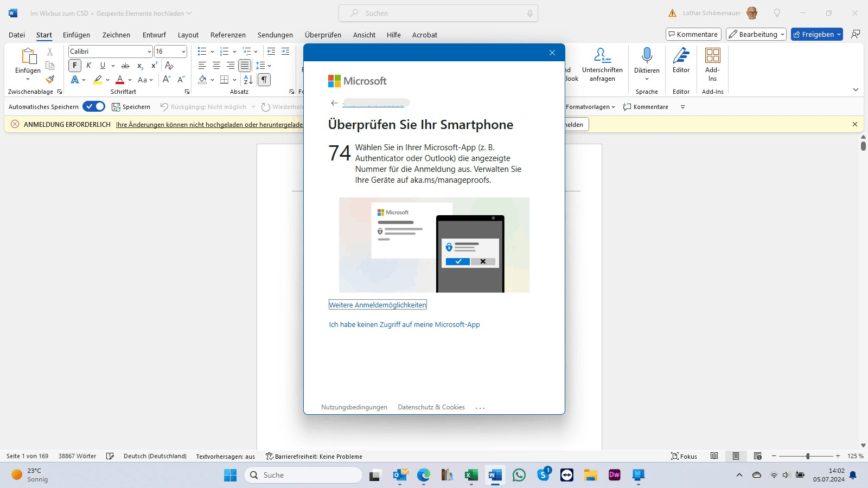Click the Diktieren microphone icon
The image size is (868, 488).
pyautogui.click(x=647, y=55)
